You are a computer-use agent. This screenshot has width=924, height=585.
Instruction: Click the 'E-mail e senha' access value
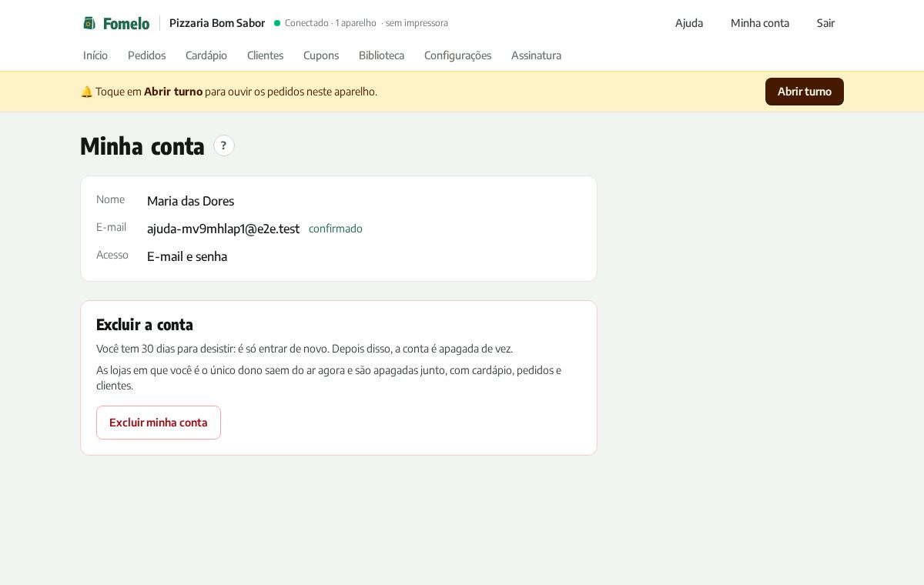[187, 256]
